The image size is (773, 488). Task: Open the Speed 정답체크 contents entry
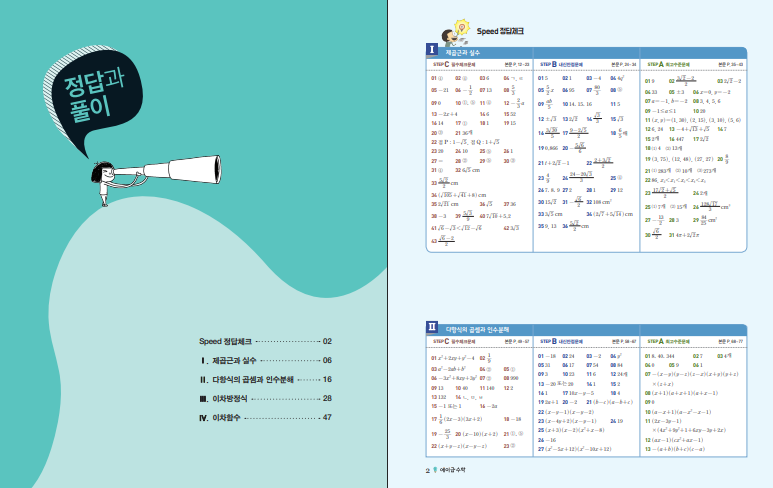265,341
